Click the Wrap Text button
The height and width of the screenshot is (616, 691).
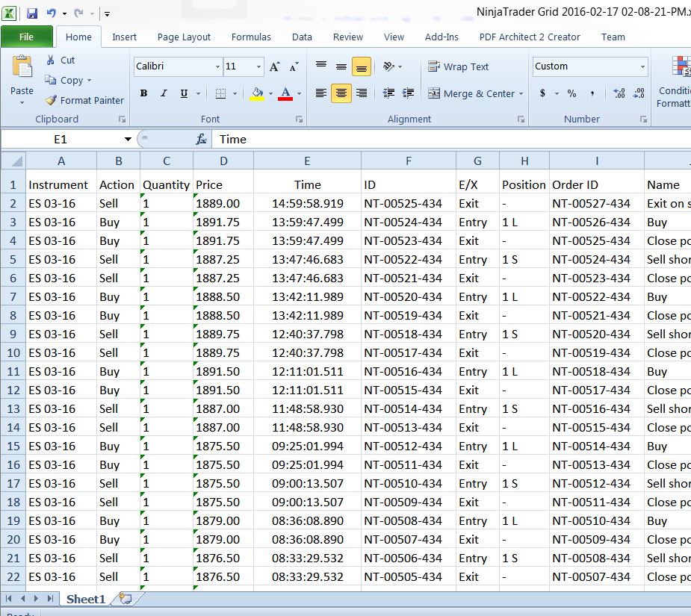[x=459, y=66]
